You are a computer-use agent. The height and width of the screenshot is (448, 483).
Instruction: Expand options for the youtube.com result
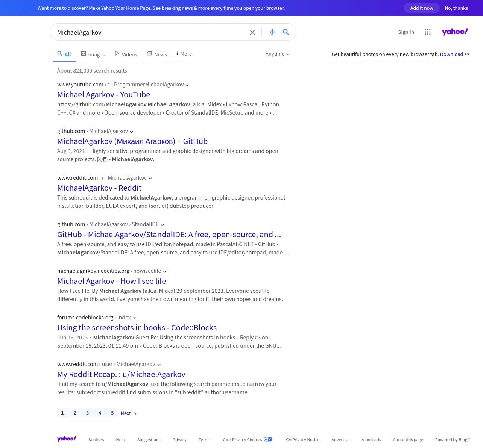[187, 85]
